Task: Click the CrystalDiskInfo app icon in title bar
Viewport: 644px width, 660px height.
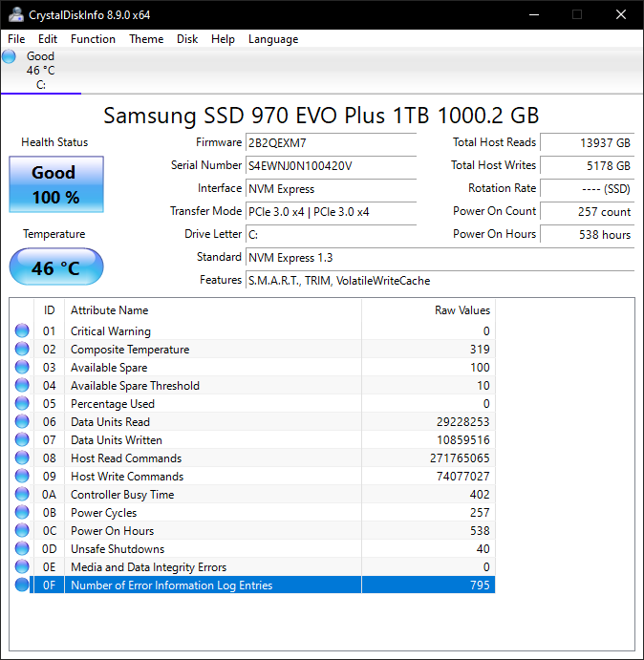Action: (16, 14)
